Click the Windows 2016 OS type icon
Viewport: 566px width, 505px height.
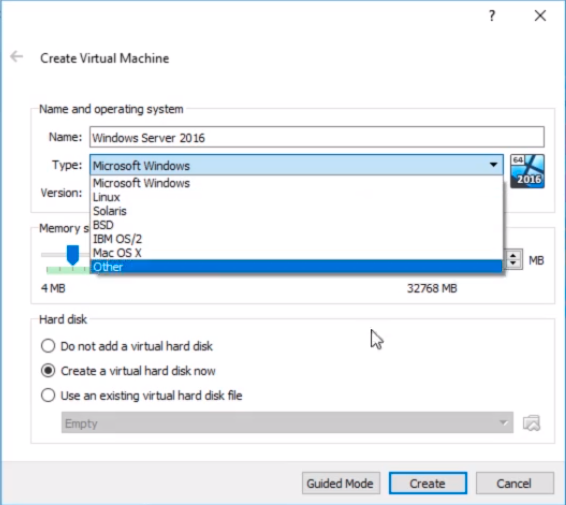(527, 171)
